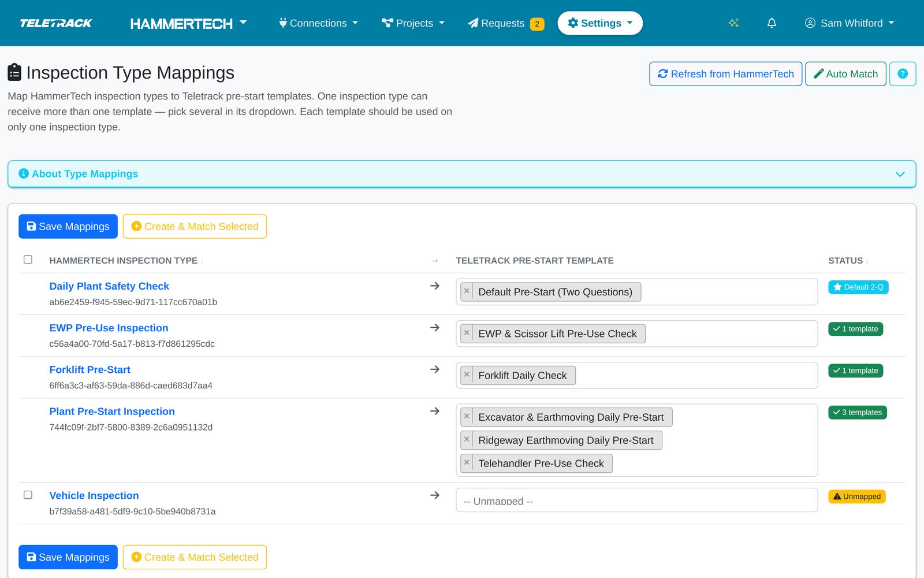Screen dimensions: 924x578
Task: Remove Excavator & Earthmoving Daily Pre-Start tag
Action: click(467, 416)
